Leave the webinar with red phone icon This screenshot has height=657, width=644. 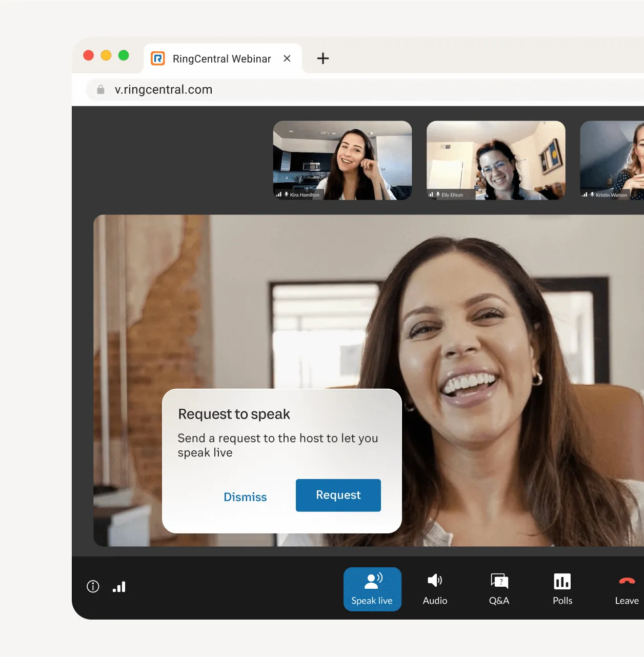(627, 589)
